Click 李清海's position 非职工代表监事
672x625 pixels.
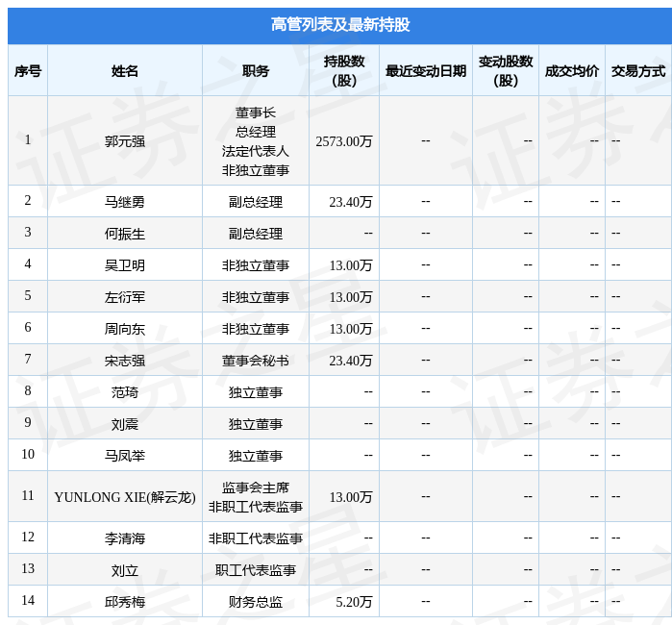pos(256,538)
